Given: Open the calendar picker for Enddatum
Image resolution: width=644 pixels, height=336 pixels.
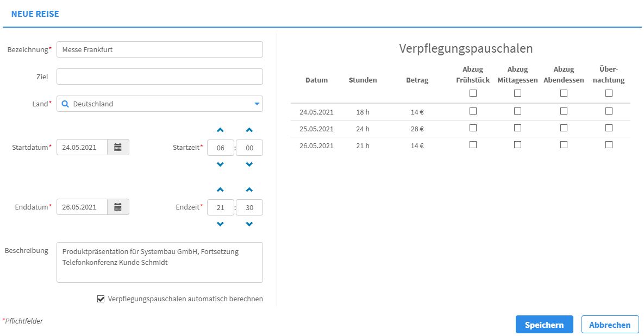Looking at the screenshot, I should click(x=118, y=206).
